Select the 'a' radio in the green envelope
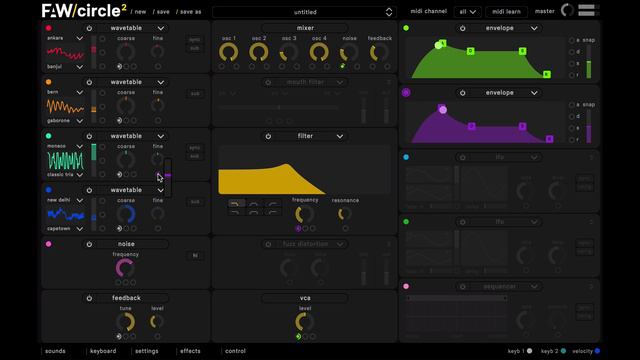 click(571, 40)
